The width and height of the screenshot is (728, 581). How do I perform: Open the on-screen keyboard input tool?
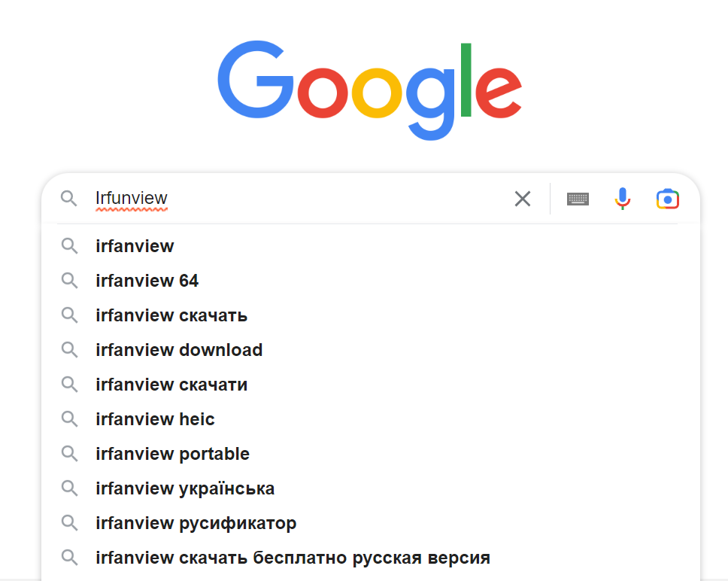tap(578, 199)
